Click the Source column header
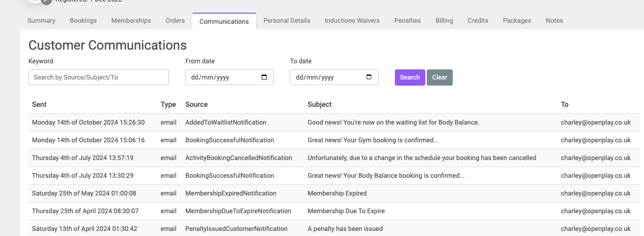Image resolution: width=644 pixels, height=236 pixels. pyautogui.click(x=196, y=104)
